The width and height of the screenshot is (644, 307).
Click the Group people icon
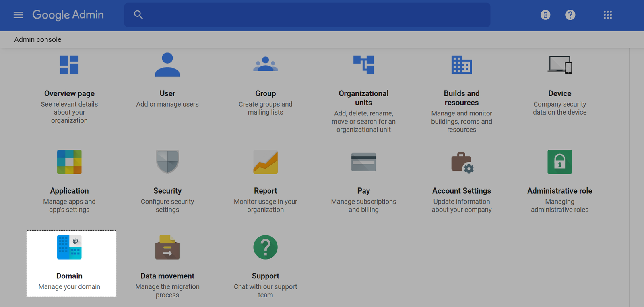pos(266,64)
